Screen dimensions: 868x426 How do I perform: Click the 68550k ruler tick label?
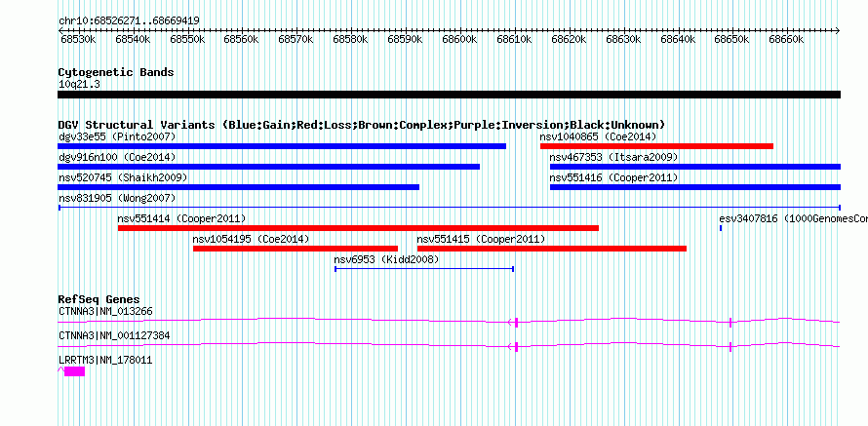click(187, 40)
